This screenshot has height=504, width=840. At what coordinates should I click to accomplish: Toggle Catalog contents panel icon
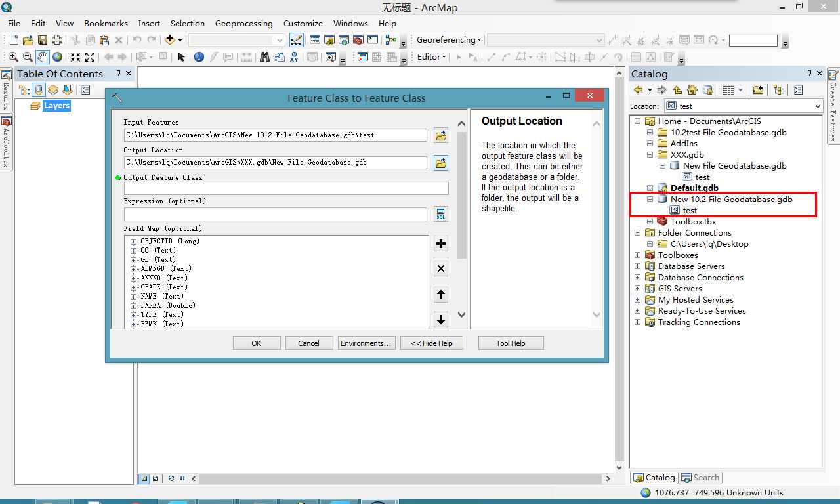tap(779, 90)
